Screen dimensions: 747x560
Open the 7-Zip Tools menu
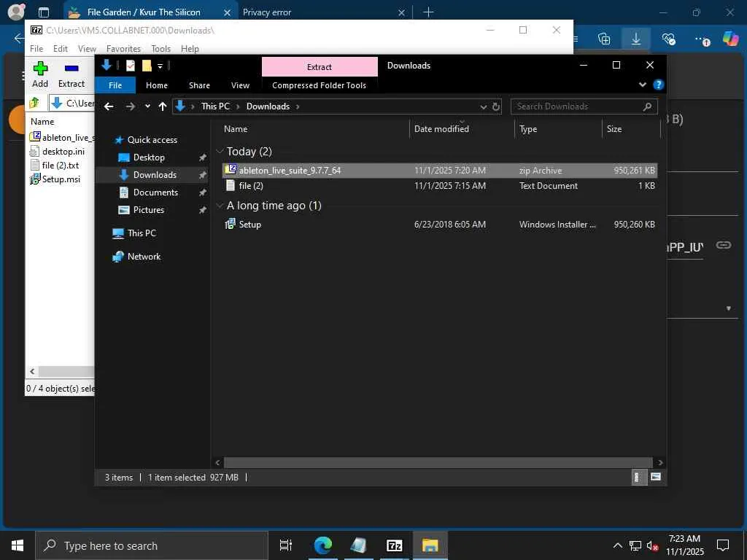(x=160, y=49)
